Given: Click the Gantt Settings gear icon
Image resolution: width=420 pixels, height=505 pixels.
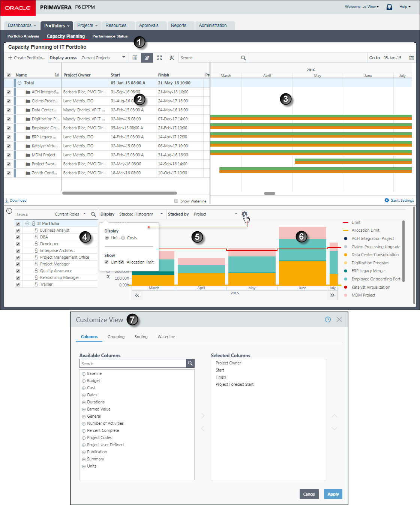Looking at the screenshot, I should point(387,200).
